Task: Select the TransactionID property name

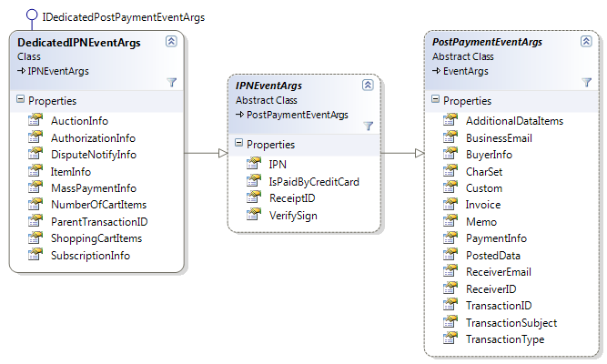Action: [499, 306]
